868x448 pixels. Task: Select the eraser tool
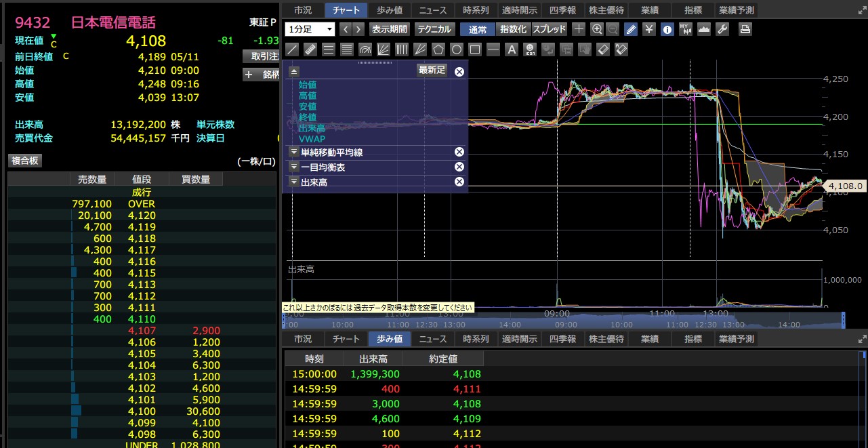point(603,49)
